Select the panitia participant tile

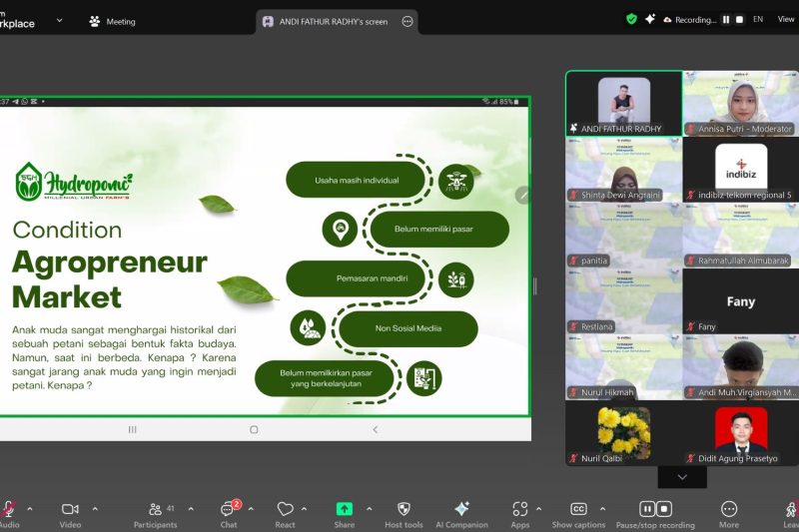623,236
